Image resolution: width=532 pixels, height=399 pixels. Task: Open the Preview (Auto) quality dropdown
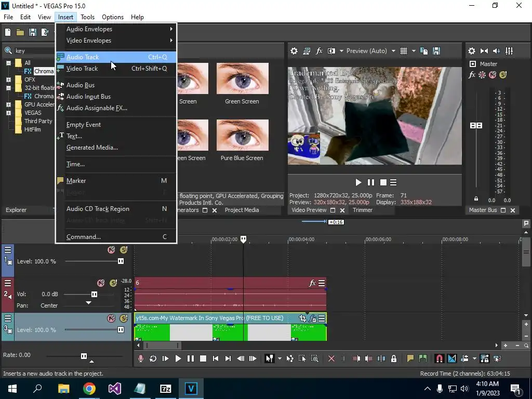pos(393,51)
